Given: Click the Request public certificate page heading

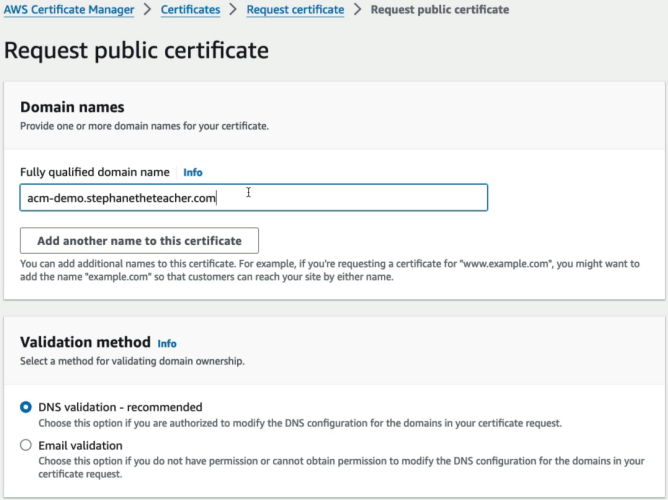Looking at the screenshot, I should pos(136,50).
